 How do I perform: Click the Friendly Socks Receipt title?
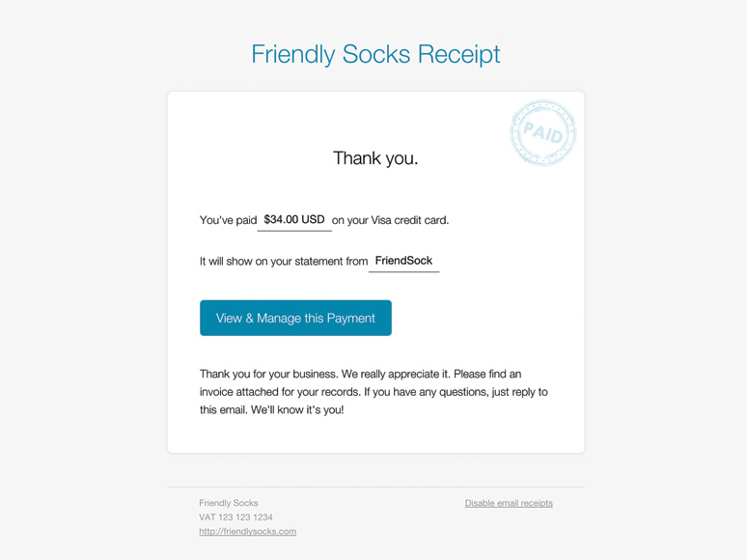click(x=375, y=54)
